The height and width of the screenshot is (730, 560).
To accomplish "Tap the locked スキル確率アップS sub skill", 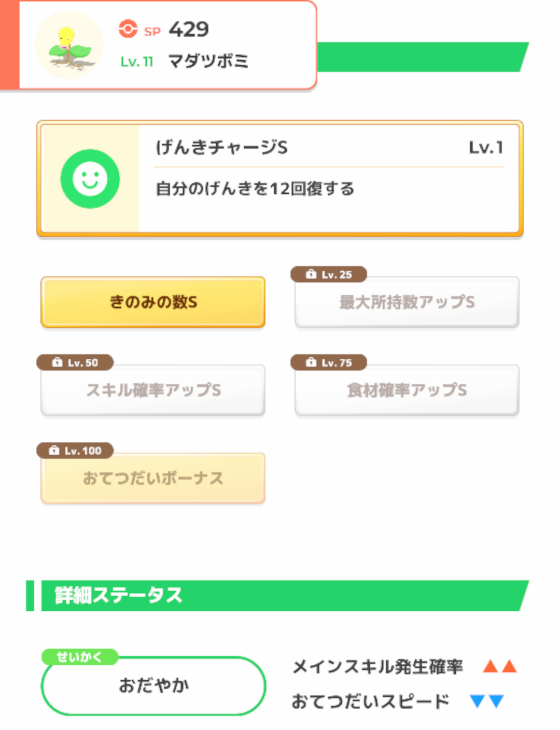I will [153, 390].
